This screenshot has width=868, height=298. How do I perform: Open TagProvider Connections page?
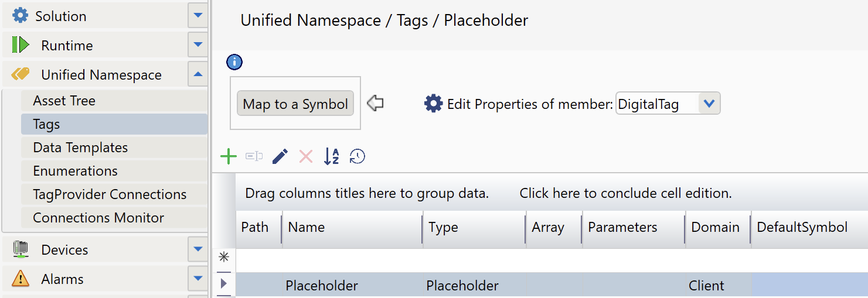point(110,194)
